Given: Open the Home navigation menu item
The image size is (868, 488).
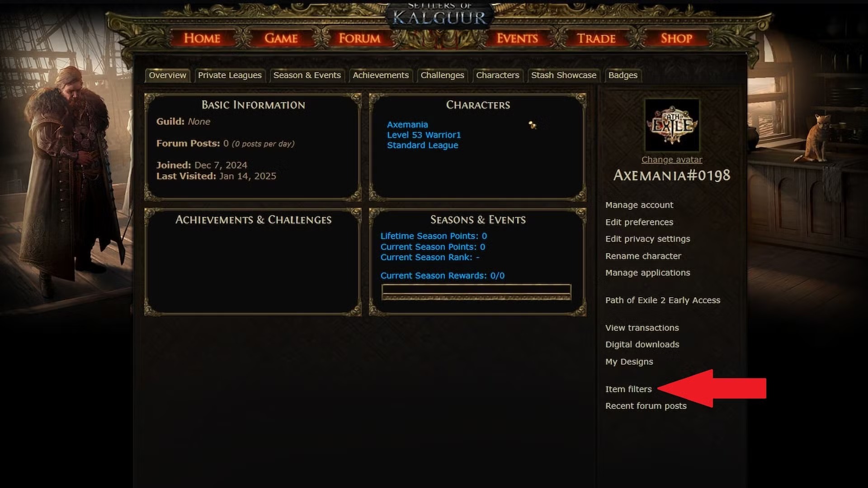Looking at the screenshot, I should tap(202, 38).
